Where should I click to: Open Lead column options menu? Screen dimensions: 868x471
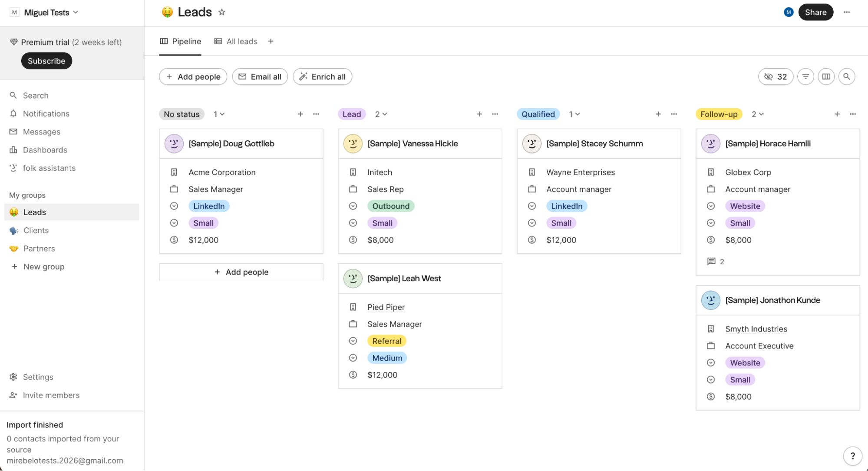[x=495, y=114]
